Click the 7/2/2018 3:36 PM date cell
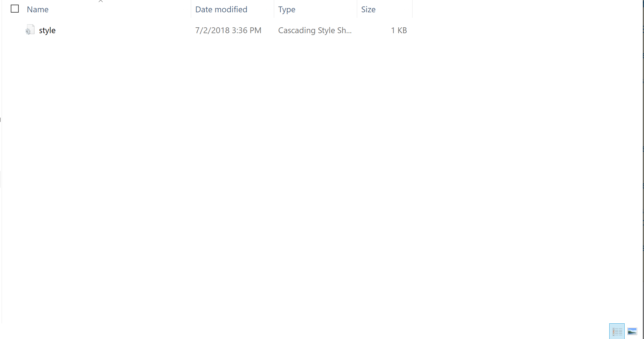The height and width of the screenshot is (339, 644). pyautogui.click(x=228, y=30)
